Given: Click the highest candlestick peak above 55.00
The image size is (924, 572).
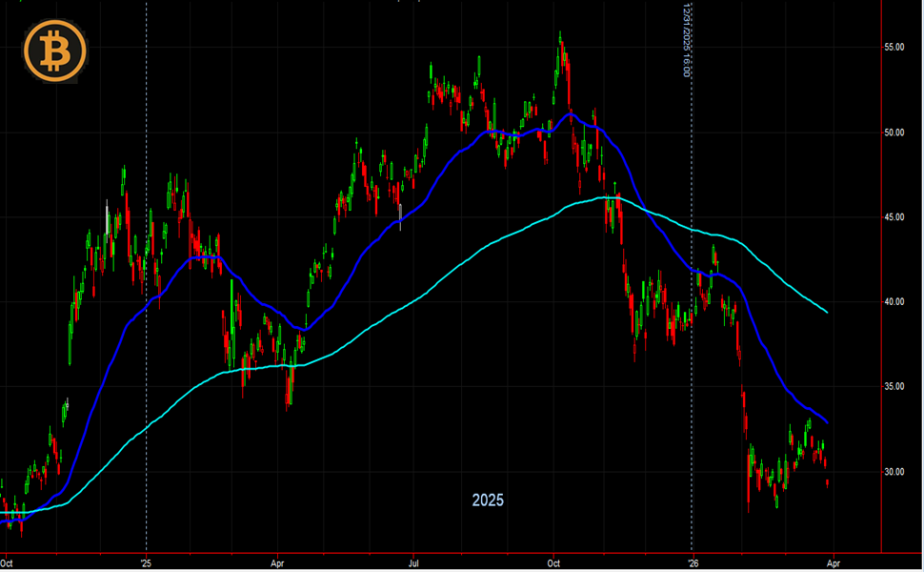Looking at the screenshot, I should (560, 34).
